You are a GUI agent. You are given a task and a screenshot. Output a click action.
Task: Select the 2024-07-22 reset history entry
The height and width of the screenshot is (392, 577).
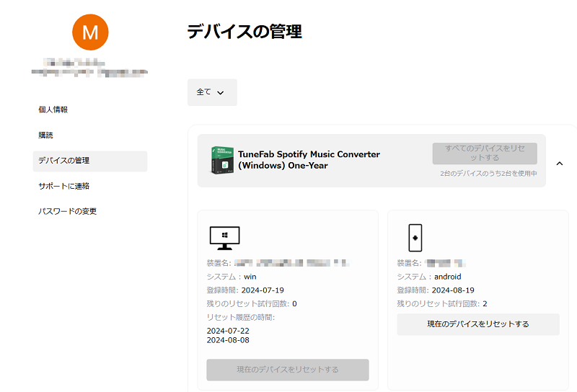click(228, 331)
